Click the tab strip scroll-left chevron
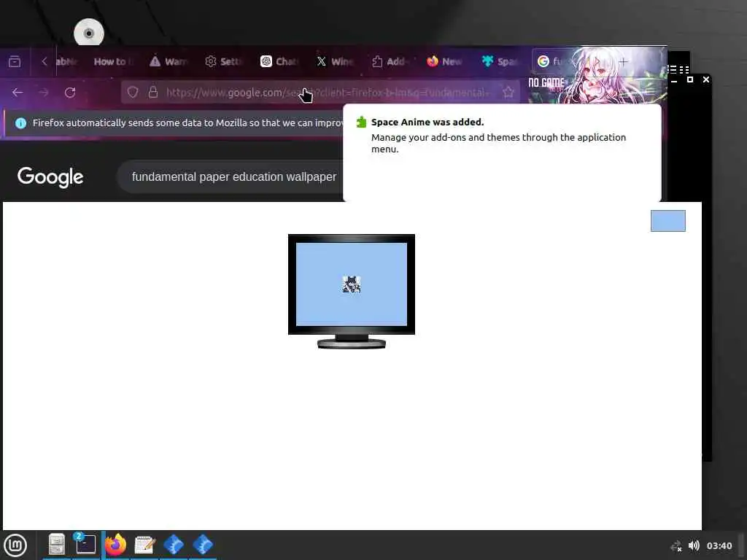 point(44,61)
